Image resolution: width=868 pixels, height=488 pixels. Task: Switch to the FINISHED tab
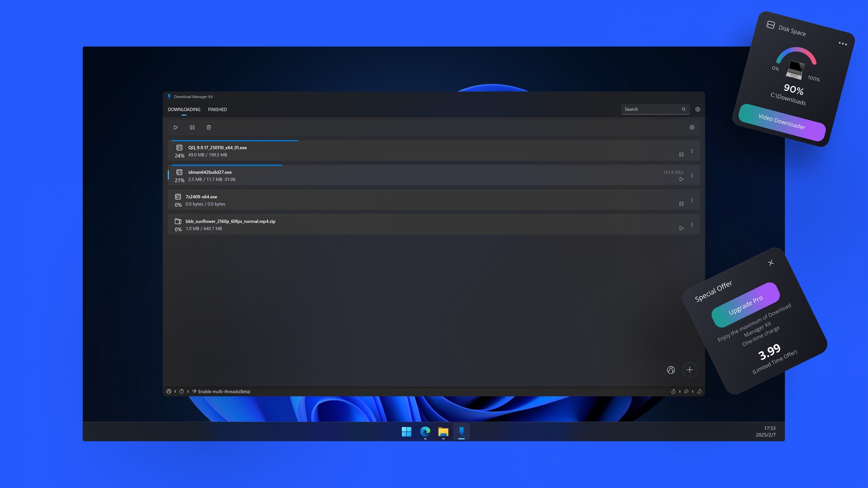point(217,109)
